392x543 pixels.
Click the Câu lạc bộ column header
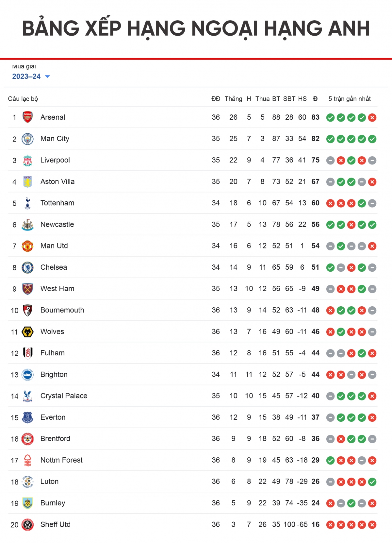click(23, 98)
